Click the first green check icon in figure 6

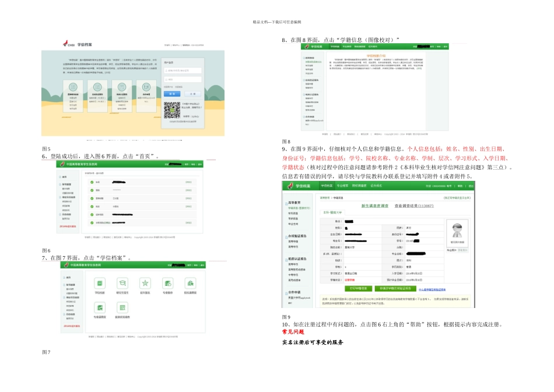(92, 183)
